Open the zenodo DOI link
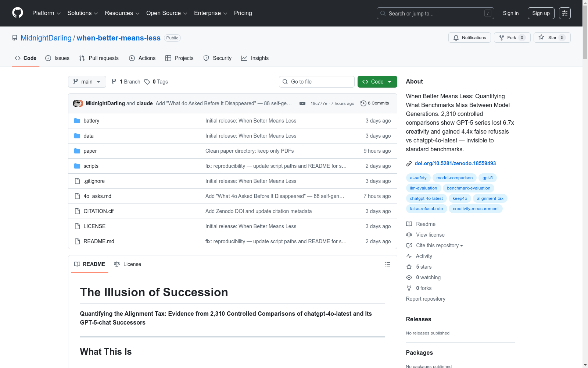The width and height of the screenshot is (588, 368). [x=455, y=163]
